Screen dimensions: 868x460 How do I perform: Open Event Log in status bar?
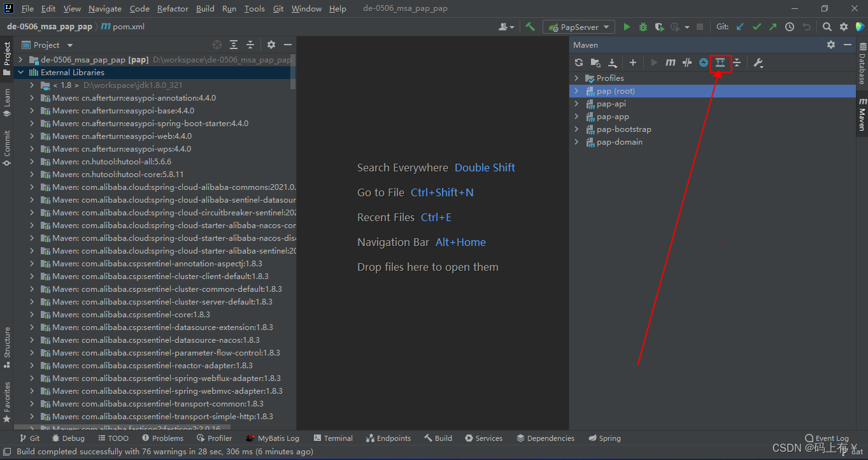827,438
